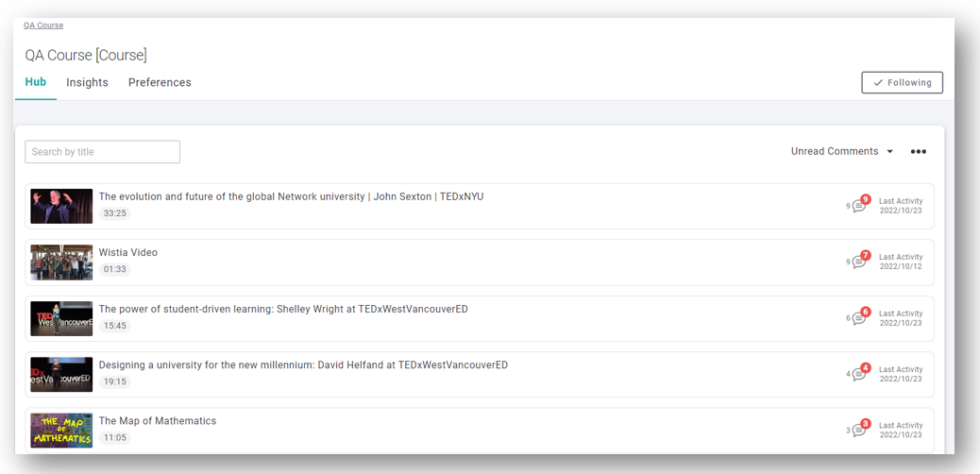Image resolution: width=980 pixels, height=474 pixels.
Task: Switch to the Preferences tab
Action: click(160, 82)
